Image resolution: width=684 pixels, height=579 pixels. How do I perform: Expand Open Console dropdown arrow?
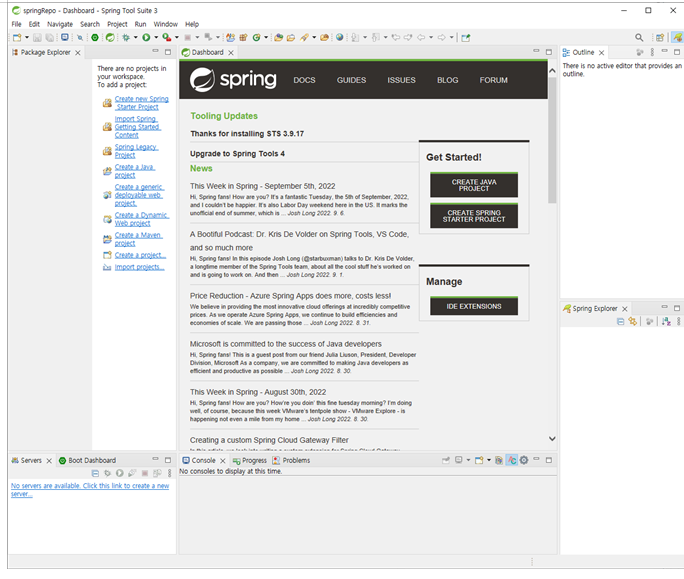tap(489, 460)
